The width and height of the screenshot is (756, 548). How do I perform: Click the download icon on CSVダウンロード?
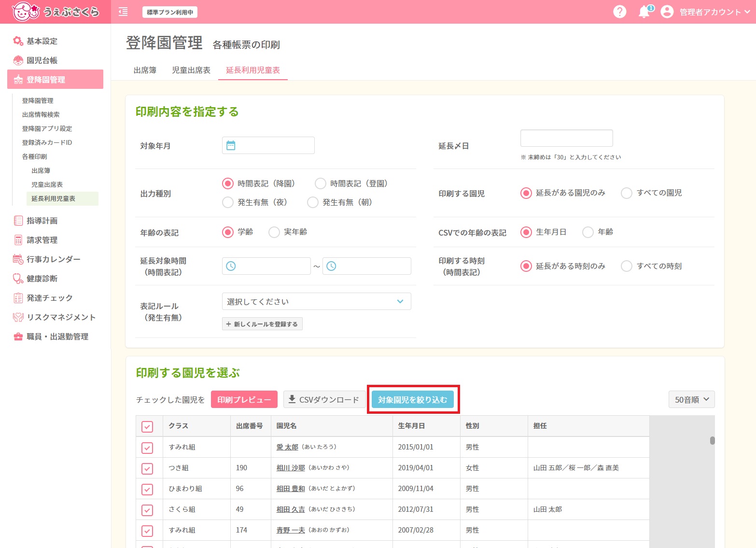coord(292,399)
